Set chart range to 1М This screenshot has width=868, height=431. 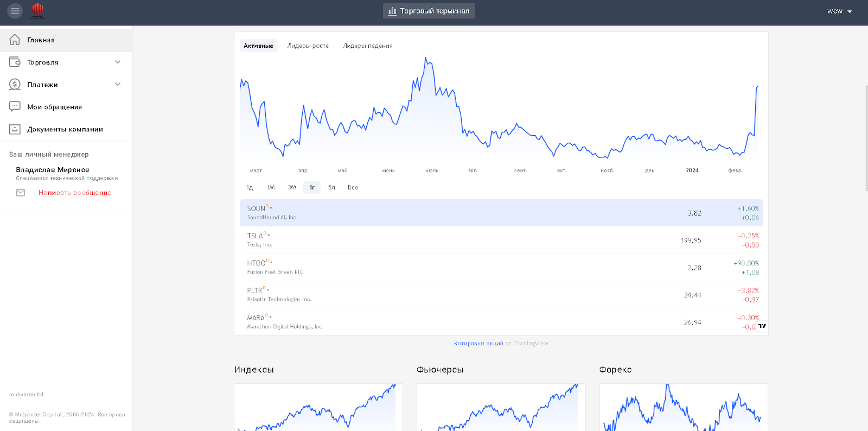click(271, 187)
